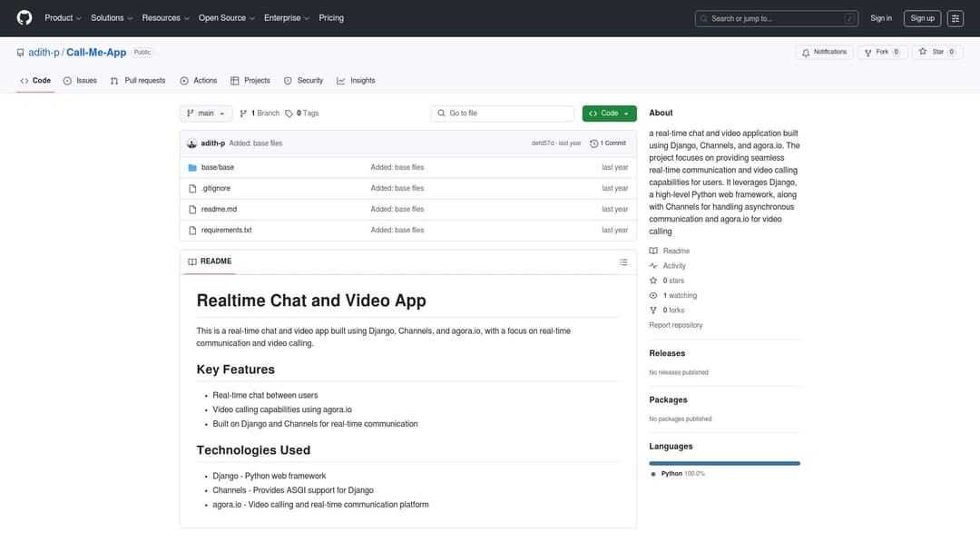Open the Pricing page link
980x552 pixels.
[331, 18]
